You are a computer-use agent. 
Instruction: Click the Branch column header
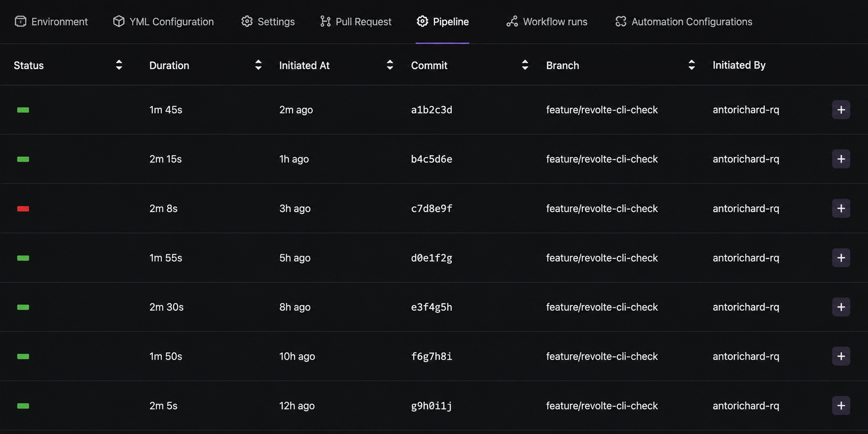click(x=563, y=65)
